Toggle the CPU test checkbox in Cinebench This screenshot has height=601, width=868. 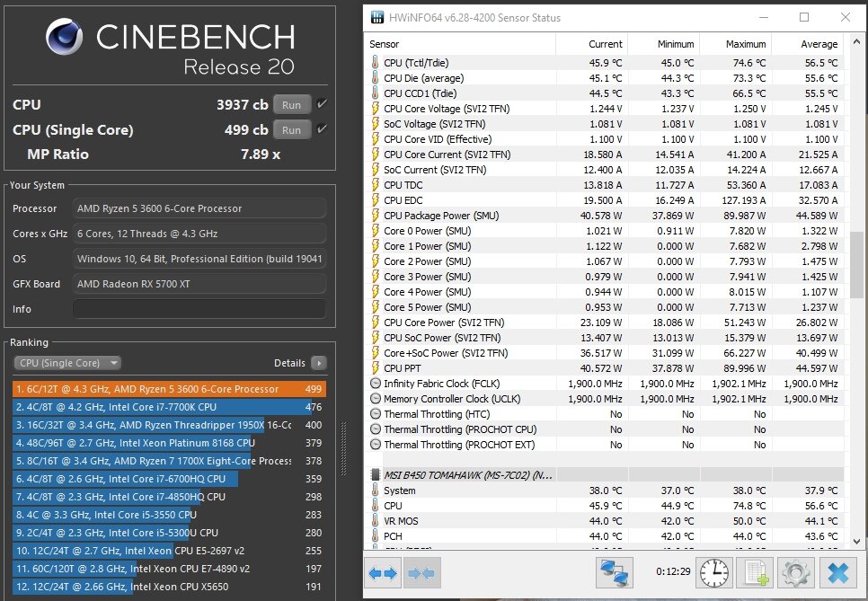coord(321,103)
